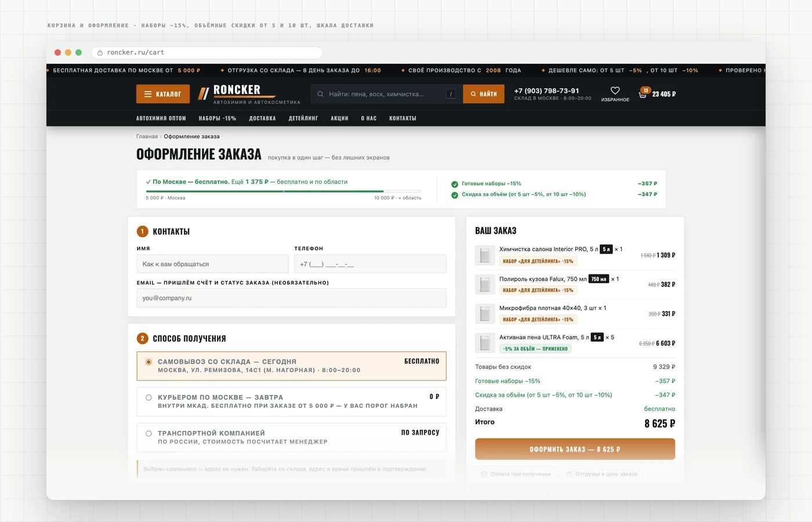Click the 750 мл badge on Полироль кузова
This screenshot has width=812, height=522.
coord(599,279)
